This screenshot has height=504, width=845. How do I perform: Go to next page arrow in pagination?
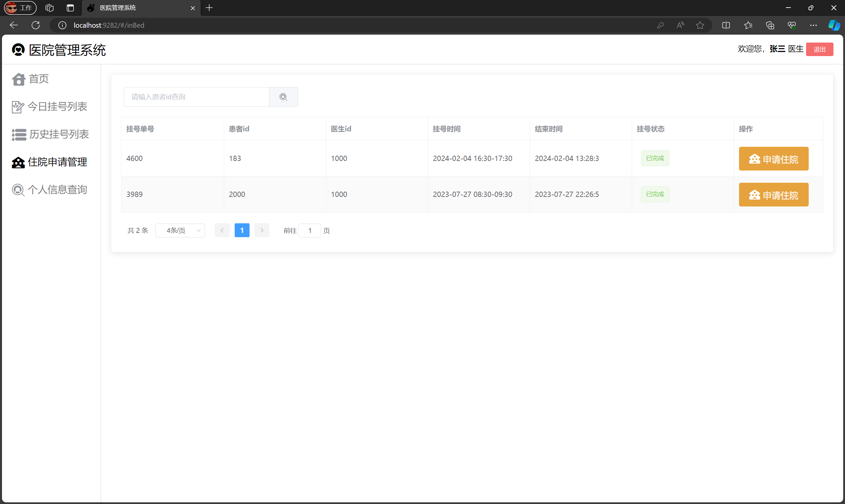click(x=262, y=231)
